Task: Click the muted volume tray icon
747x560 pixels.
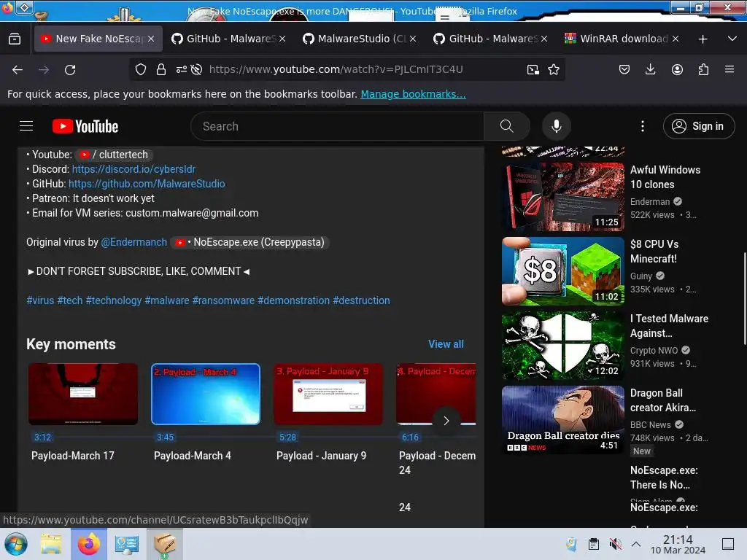Action: (616, 544)
